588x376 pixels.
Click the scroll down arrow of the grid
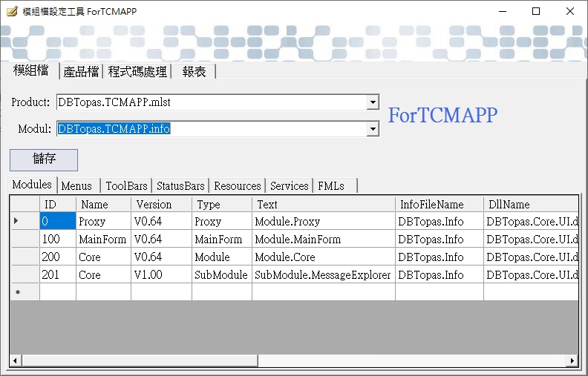click(x=572, y=349)
